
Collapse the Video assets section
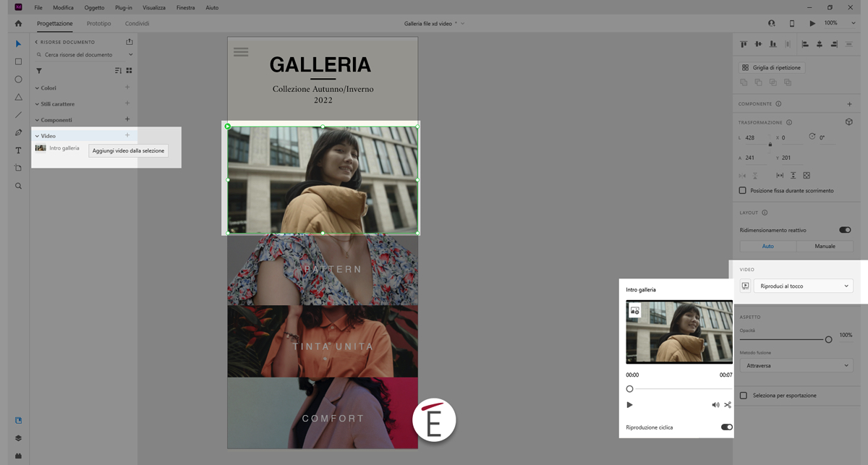pos(38,136)
